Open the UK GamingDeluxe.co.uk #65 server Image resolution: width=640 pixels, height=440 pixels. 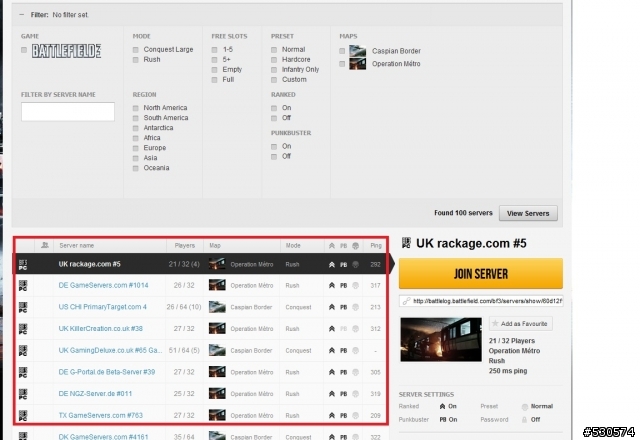[x=110, y=350]
